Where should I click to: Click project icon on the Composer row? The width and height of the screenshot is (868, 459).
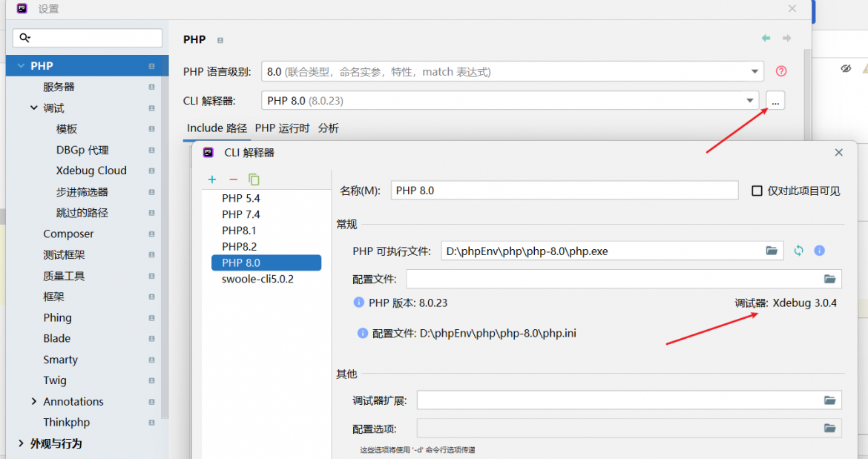click(151, 234)
